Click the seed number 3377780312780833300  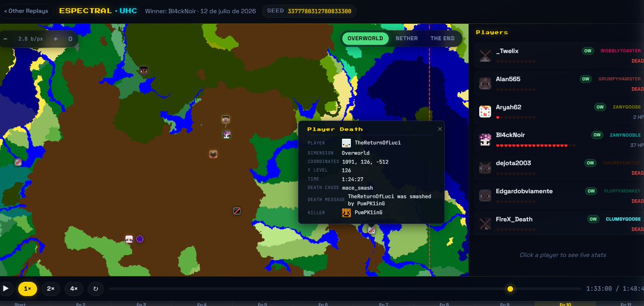320,11
